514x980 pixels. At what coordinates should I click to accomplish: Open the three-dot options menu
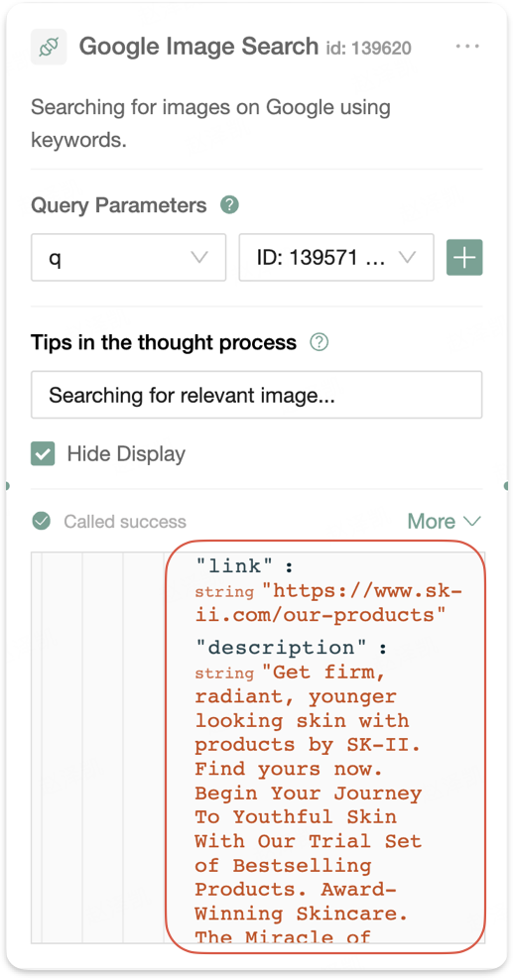coord(467,47)
